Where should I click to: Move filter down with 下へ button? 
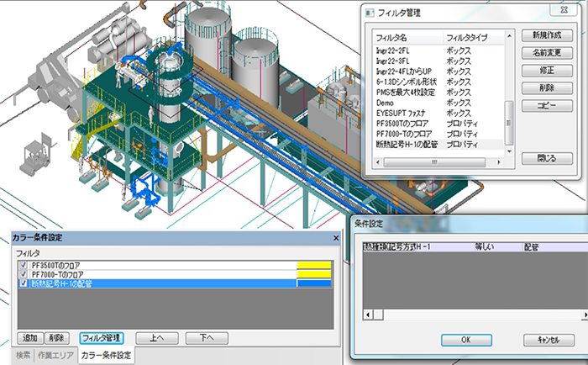pyautogui.click(x=207, y=337)
